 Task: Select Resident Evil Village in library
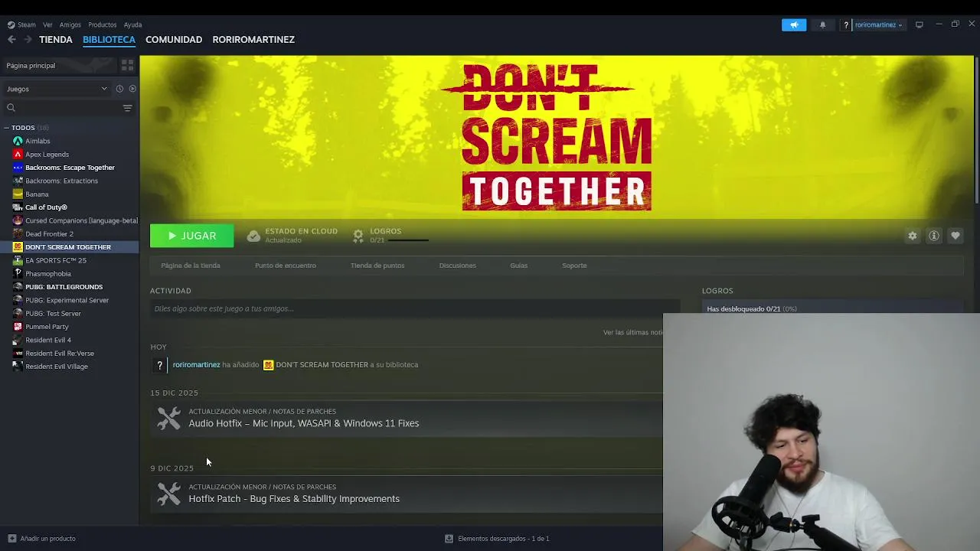(57, 367)
